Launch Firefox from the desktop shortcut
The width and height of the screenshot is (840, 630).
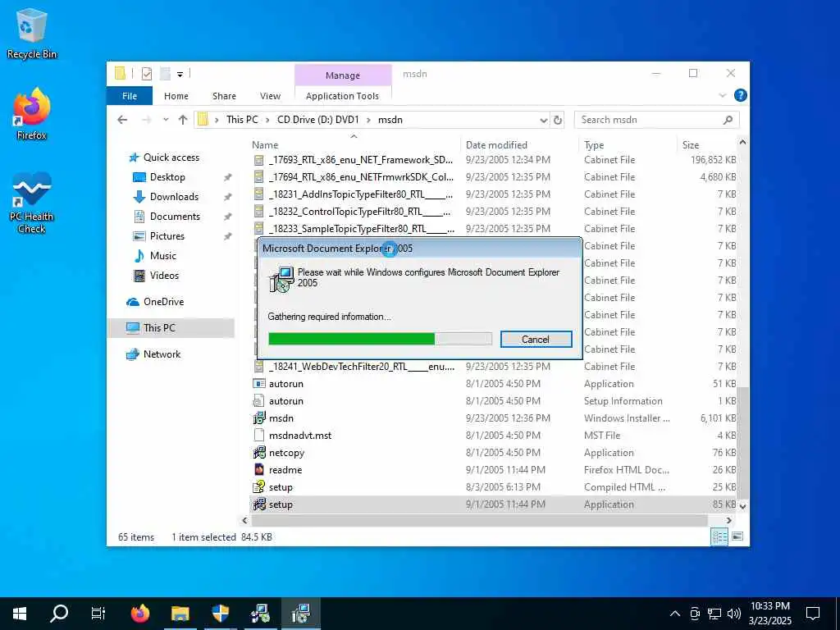32,114
